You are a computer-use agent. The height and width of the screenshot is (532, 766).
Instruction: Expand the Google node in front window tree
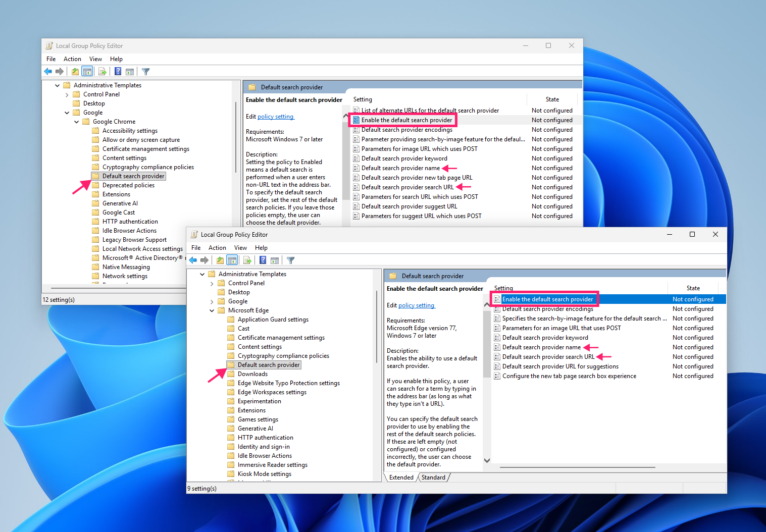[x=212, y=301]
